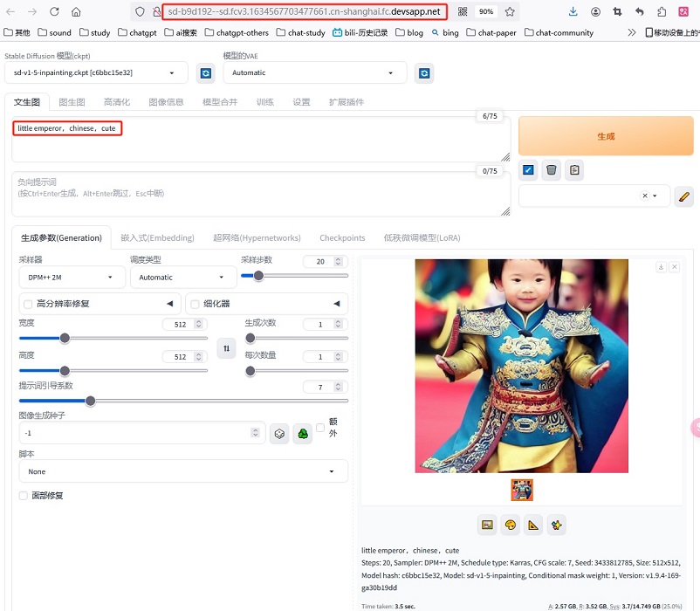
Task: Expand the Hires fix section arrow
Action: coord(169,304)
